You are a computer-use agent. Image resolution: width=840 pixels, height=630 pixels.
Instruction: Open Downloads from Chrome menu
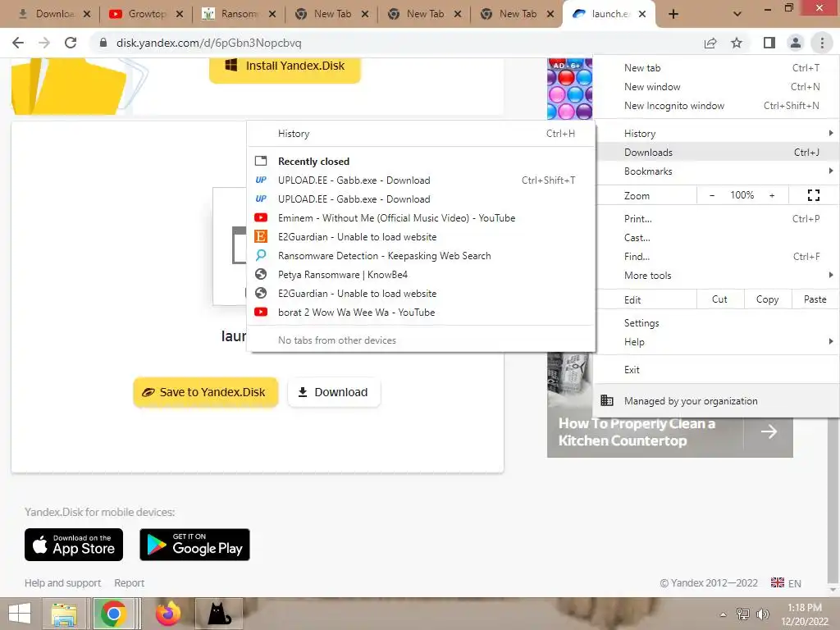pyautogui.click(x=717, y=153)
